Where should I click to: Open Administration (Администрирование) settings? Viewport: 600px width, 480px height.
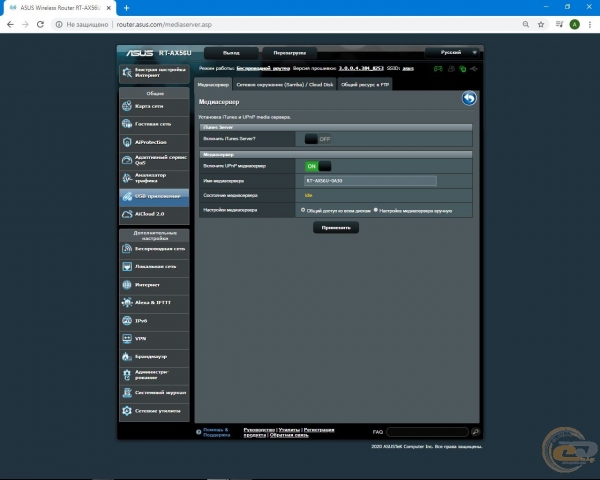pos(154,375)
